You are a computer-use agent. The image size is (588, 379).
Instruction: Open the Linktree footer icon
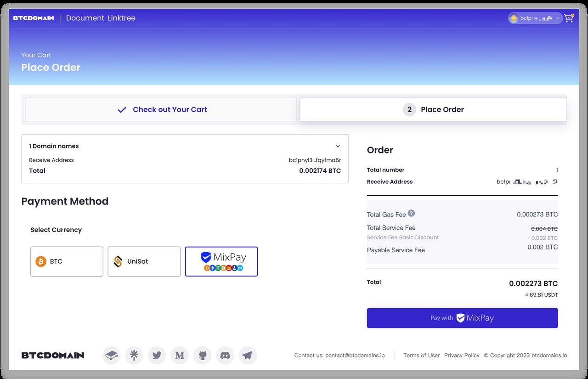[x=134, y=355]
